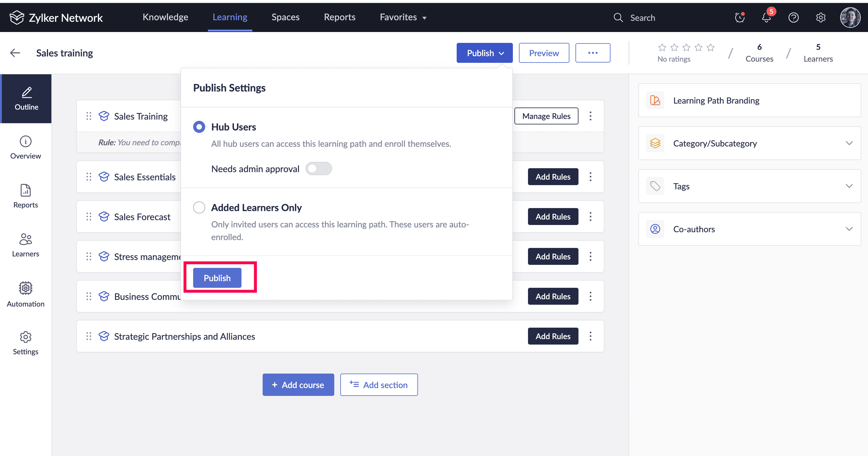Expand the Co-authors panel

pyautogui.click(x=849, y=229)
